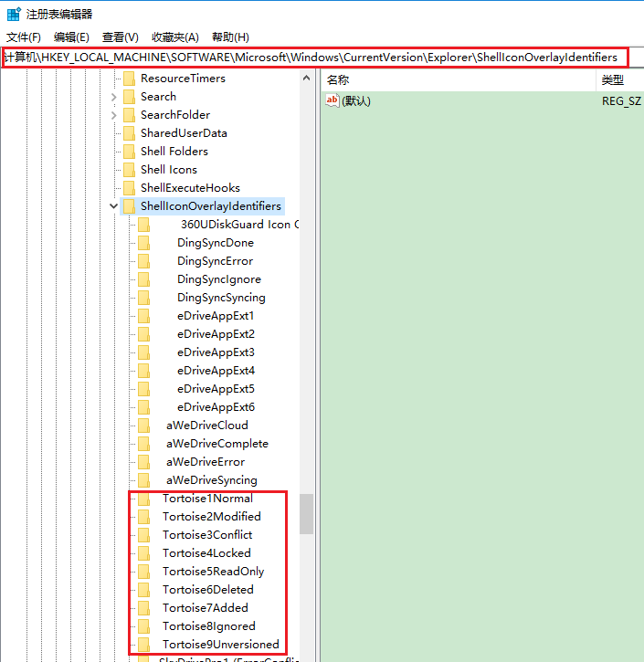Select the ShellExecuteHooks folder icon
The image size is (644, 662).
tap(129, 188)
